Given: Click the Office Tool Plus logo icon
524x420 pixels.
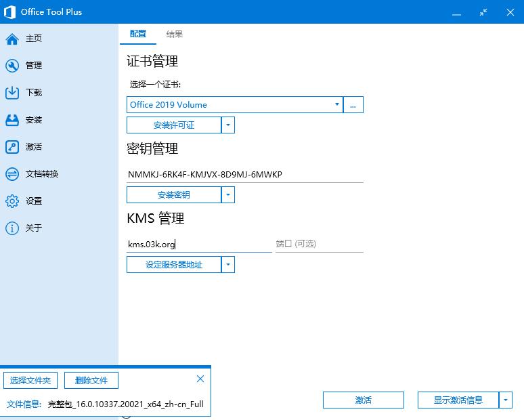Looking at the screenshot, I should pos(9,12).
